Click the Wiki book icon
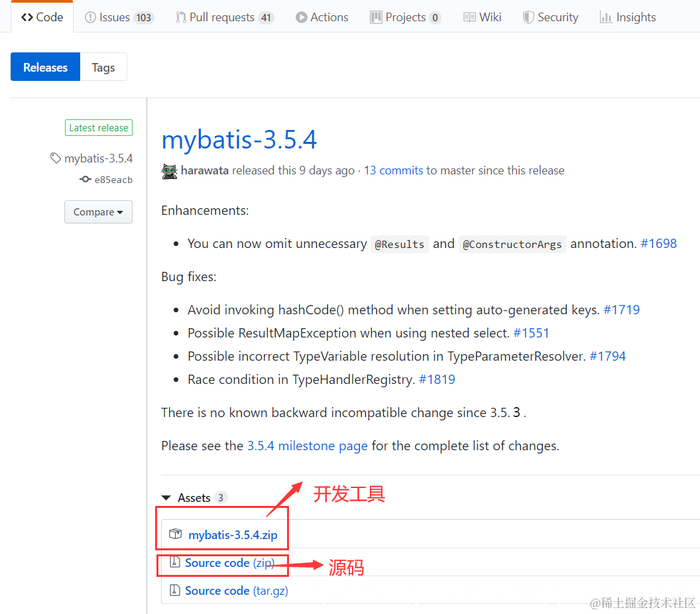The width and height of the screenshot is (700, 614). (x=469, y=17)
